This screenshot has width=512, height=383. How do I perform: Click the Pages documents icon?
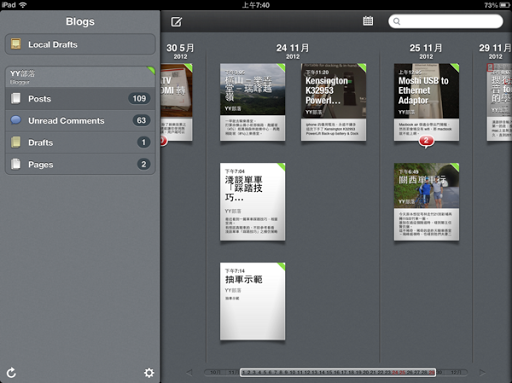pyautogui.click(x=16, y=164)
